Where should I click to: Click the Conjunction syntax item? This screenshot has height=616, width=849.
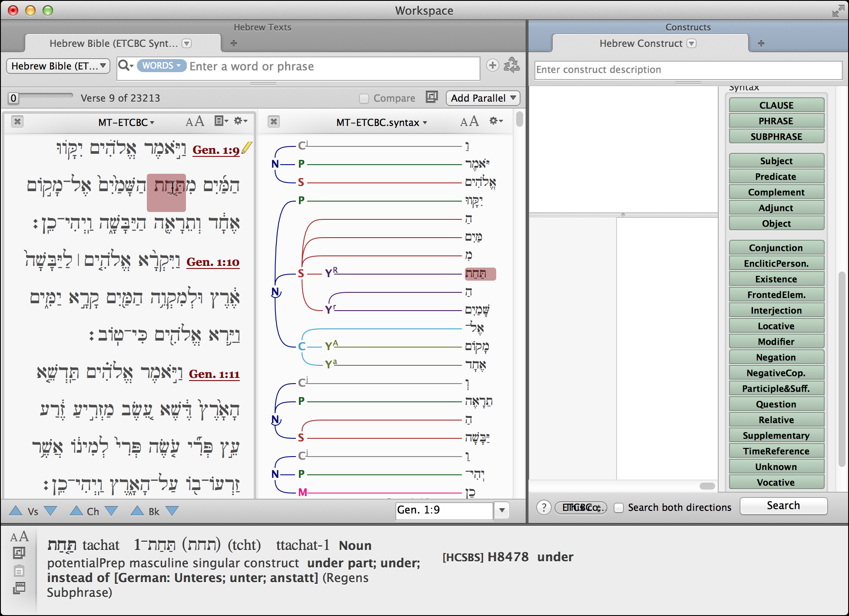(x=776, y=248)
